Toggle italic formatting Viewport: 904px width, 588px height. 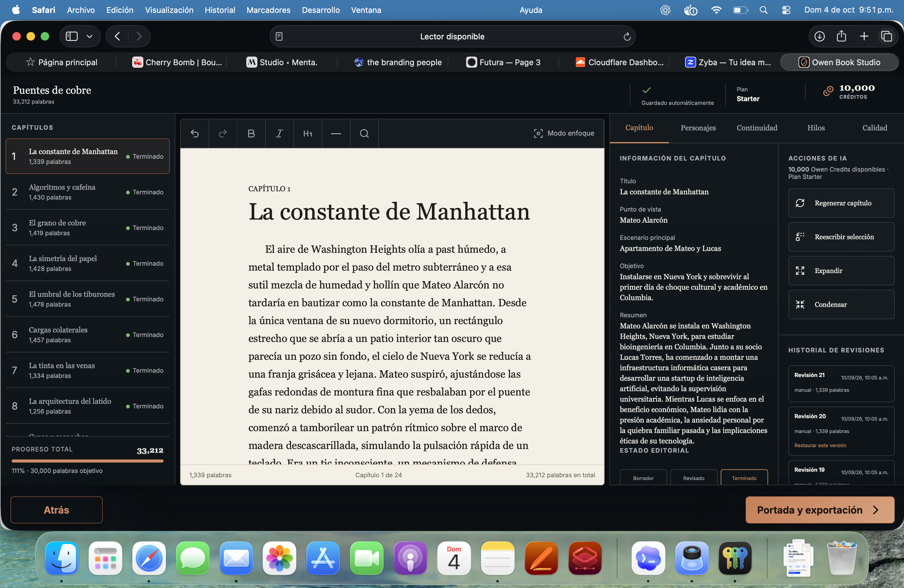coord(279,133)
